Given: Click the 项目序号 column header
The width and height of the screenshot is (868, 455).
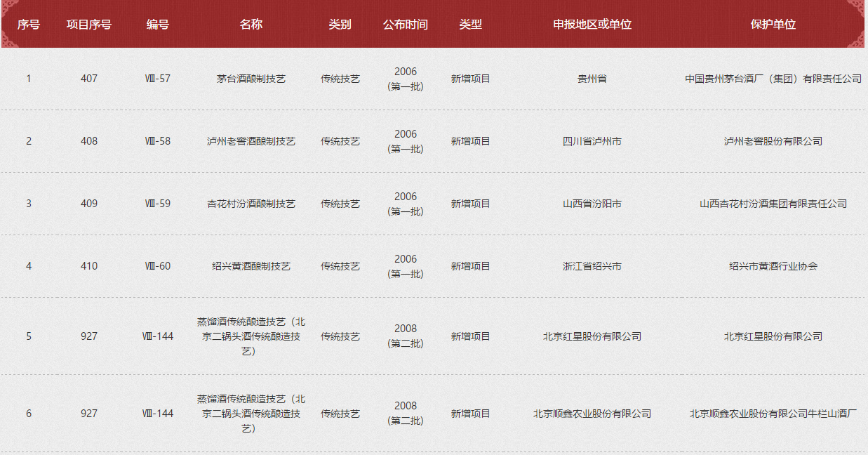Looking at the screenshot, I should [89, 24].
